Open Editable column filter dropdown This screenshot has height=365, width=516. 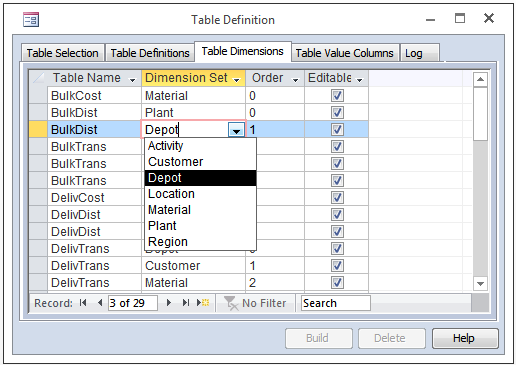point(359,80)
